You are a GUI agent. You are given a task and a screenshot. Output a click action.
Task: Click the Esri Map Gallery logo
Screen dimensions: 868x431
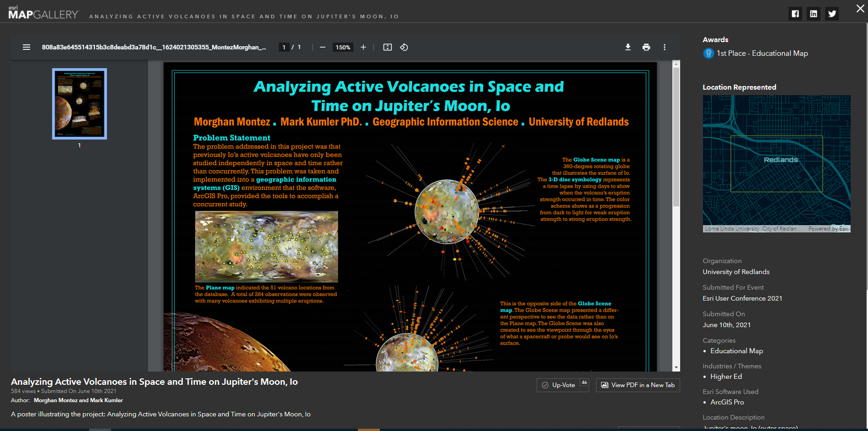[x=43, y=13]
